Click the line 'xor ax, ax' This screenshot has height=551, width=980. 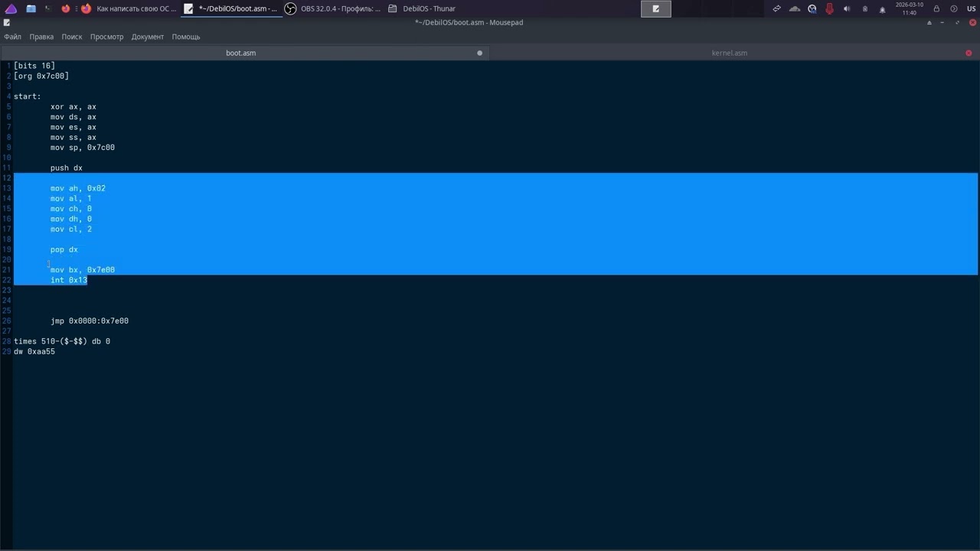pos(73,106)
